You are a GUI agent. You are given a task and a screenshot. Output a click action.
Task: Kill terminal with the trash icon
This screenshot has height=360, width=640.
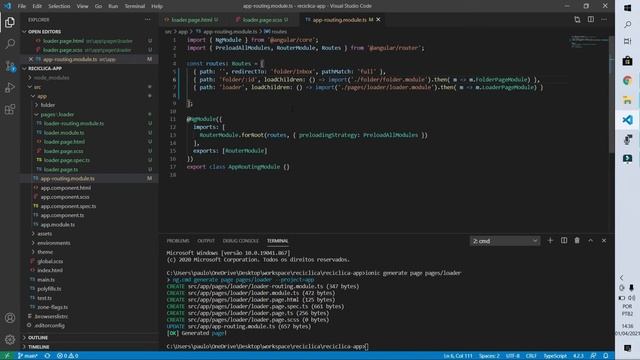click(577, 241)
